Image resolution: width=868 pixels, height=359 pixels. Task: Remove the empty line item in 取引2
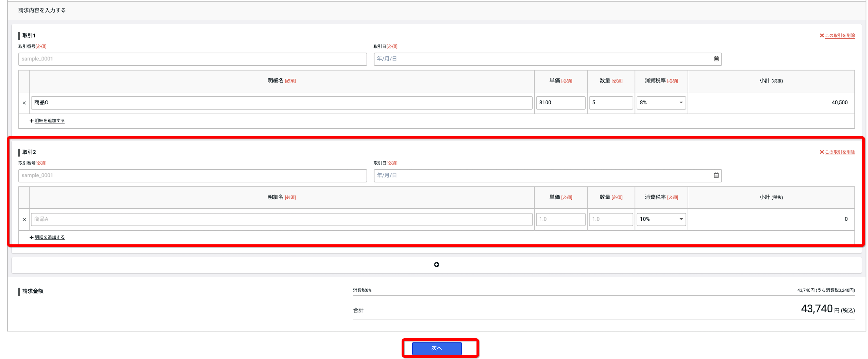click(24, 219)
